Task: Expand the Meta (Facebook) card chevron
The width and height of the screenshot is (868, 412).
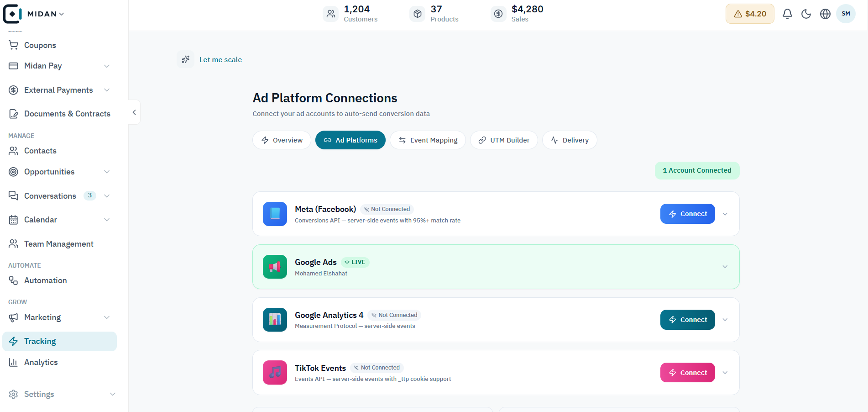Action: (x=725, y=214)
